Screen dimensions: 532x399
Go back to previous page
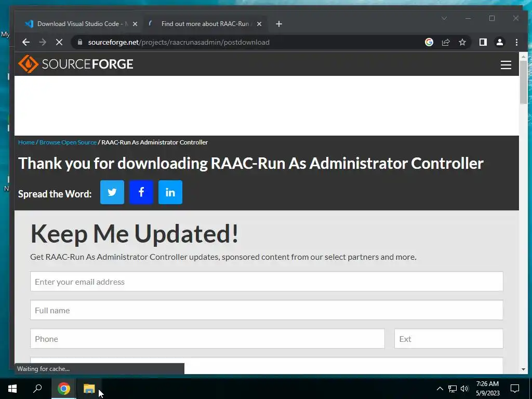(26, 42)
